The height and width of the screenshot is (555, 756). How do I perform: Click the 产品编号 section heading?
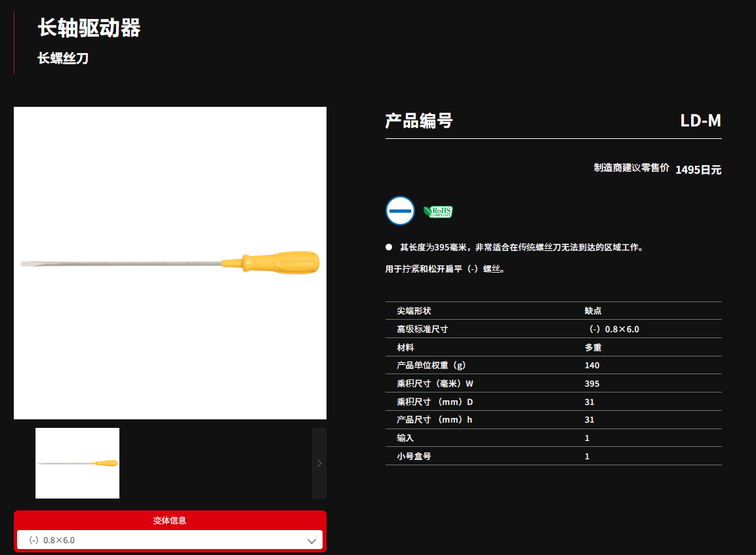click(418, 121)
